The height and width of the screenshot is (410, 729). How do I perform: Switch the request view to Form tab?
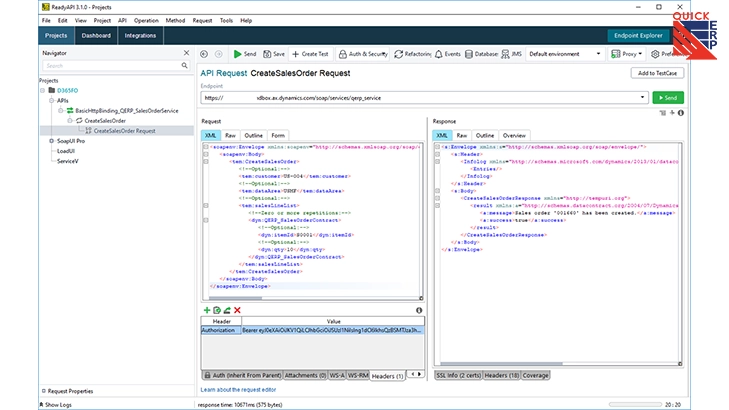click(x=278, y=135)
